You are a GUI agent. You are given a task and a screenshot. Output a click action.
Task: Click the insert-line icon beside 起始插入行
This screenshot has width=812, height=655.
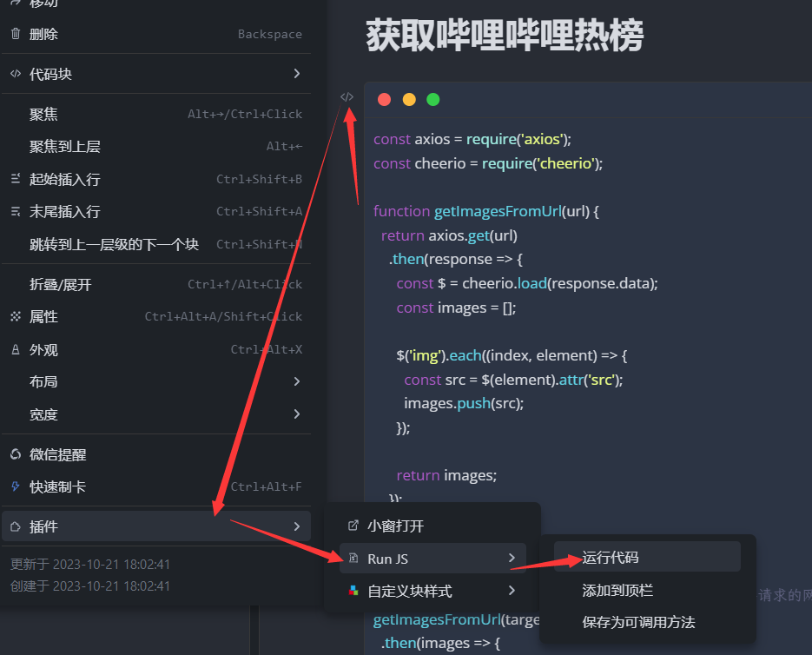tap(16, 179)
